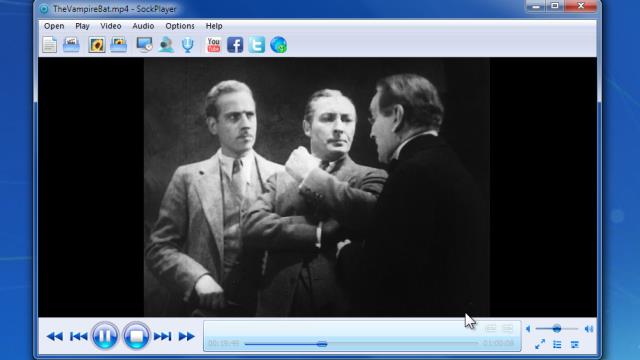Click the webcam capture icon
This screenshot has height=360, width=640.
click(x=166, y=44)
